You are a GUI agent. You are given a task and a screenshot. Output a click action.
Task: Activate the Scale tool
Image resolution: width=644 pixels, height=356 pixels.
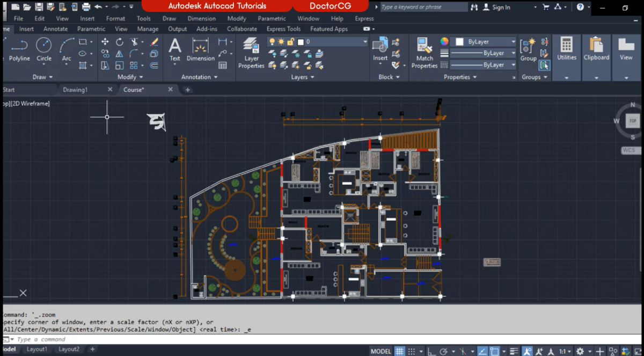click(119, 66)
